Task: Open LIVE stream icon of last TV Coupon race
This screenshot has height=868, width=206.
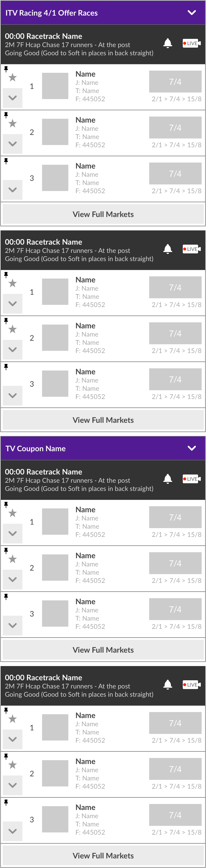Action: pos(192,684)
